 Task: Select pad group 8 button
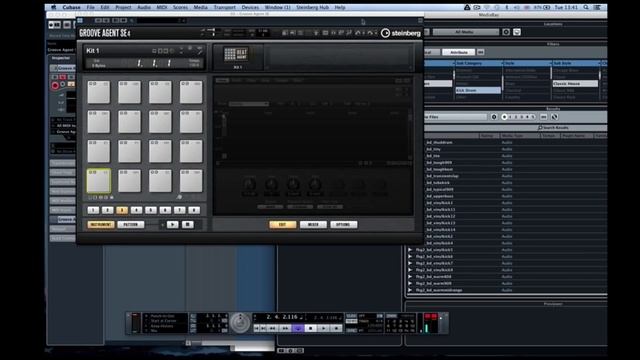pos(194,210)
